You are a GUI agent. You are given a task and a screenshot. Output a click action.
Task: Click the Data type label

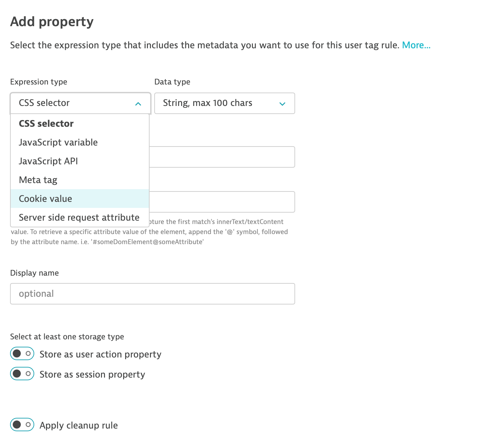pos(172,82)
